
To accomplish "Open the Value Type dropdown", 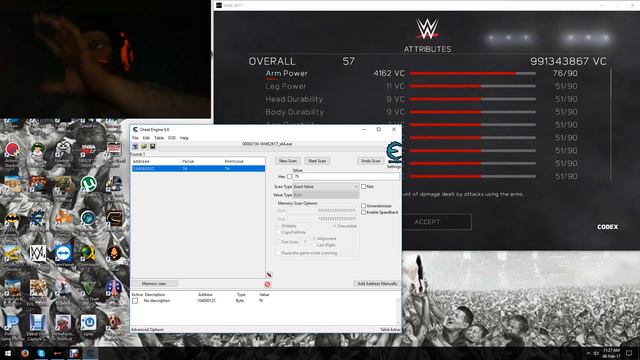I will (x=325, y=195).
